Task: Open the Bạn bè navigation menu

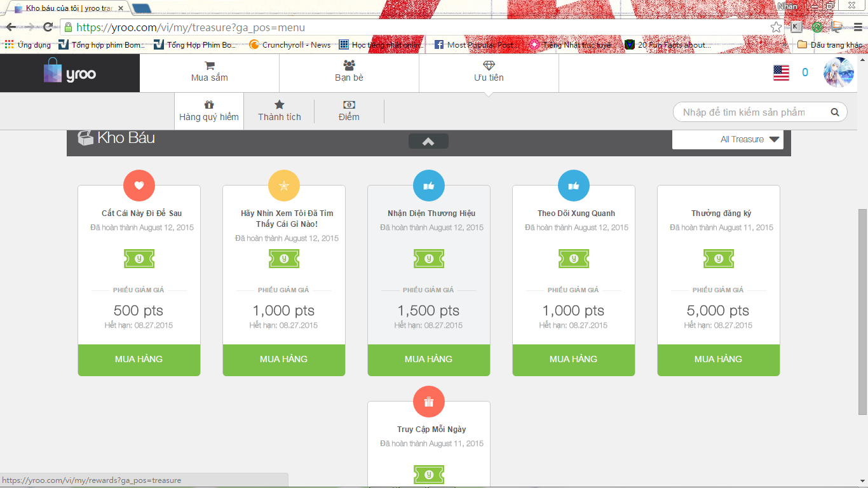Action: tap(349, 72)
